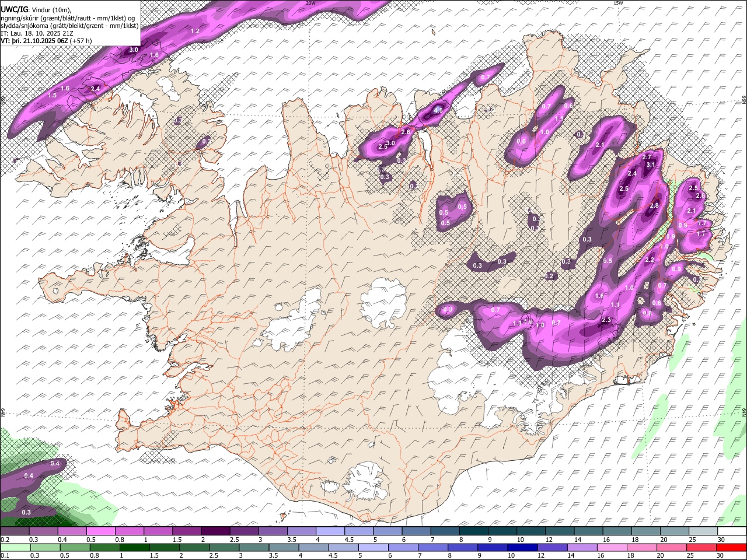Click the dark grey-purple 0.2 snow legend swatch
Screen dimensions: 747x560
(15, 531)
